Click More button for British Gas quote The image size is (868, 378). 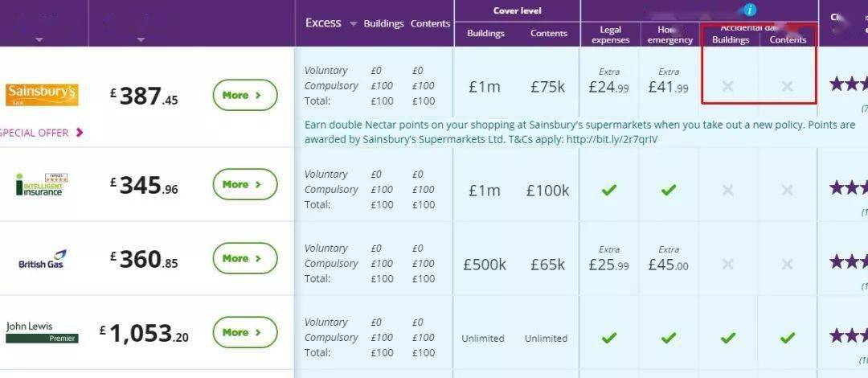(244, 258)
